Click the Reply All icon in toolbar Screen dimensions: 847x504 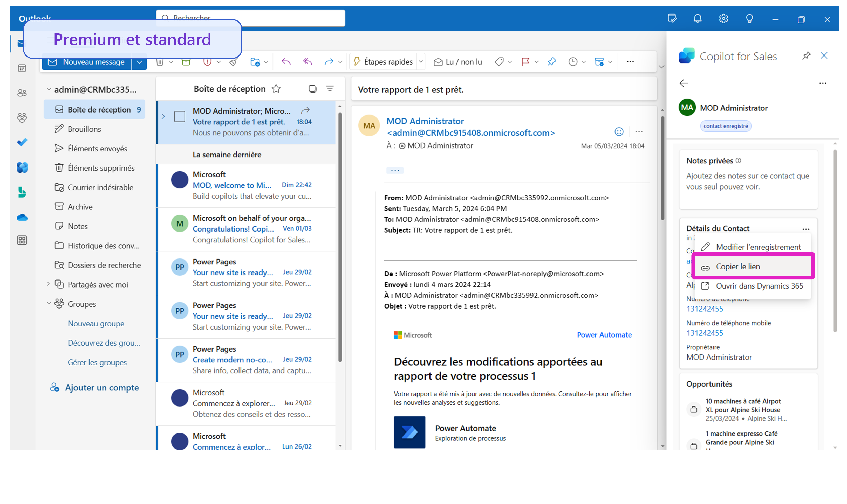coord(307,62)
